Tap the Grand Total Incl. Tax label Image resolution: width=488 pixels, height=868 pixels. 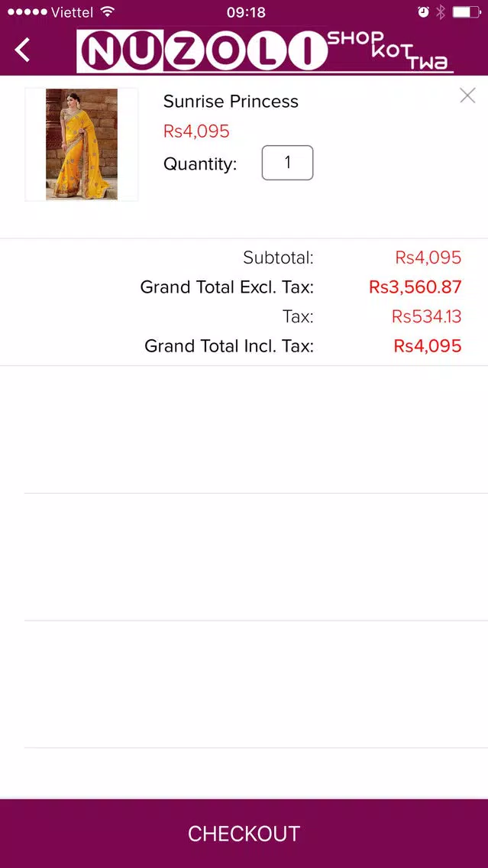229,346
